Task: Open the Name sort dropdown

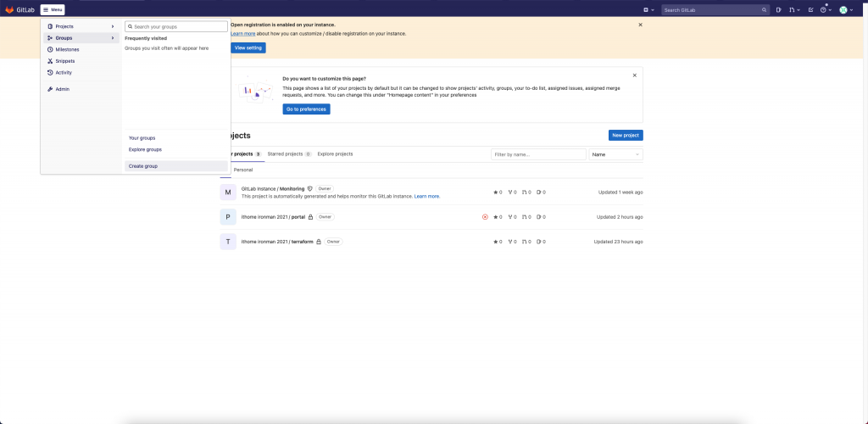Action: [616, 154]
